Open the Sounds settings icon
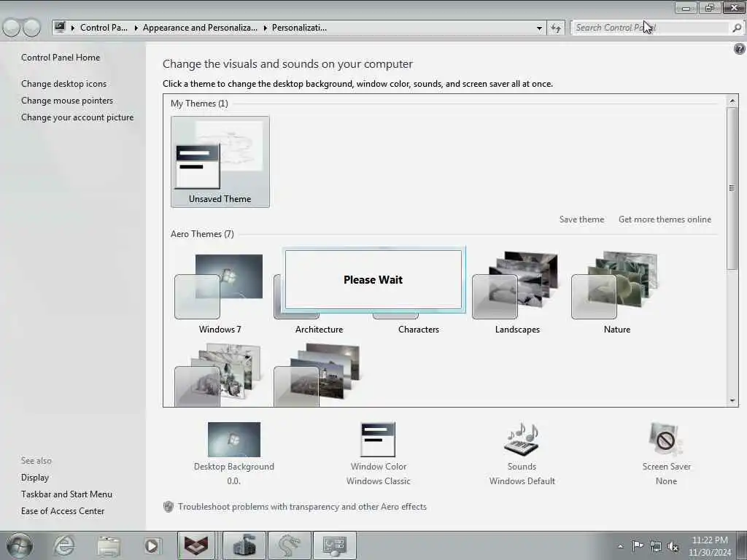Image resolution: width=747 pixels, height=560 pixels. pyautogui.click(x=522, y=439)
